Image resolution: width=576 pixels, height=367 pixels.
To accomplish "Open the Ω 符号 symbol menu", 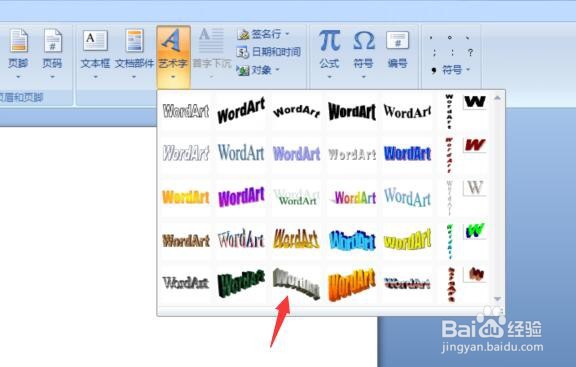I will click(x=364, y=54).
